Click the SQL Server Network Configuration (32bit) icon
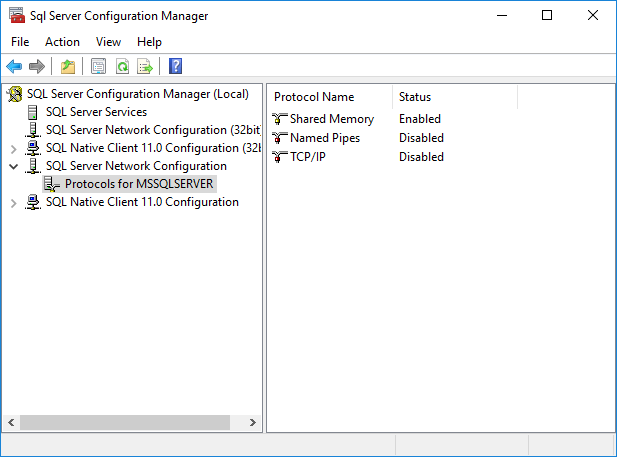Screen dimensions: 617x457 pyautogui.click(x=33, y=130)
